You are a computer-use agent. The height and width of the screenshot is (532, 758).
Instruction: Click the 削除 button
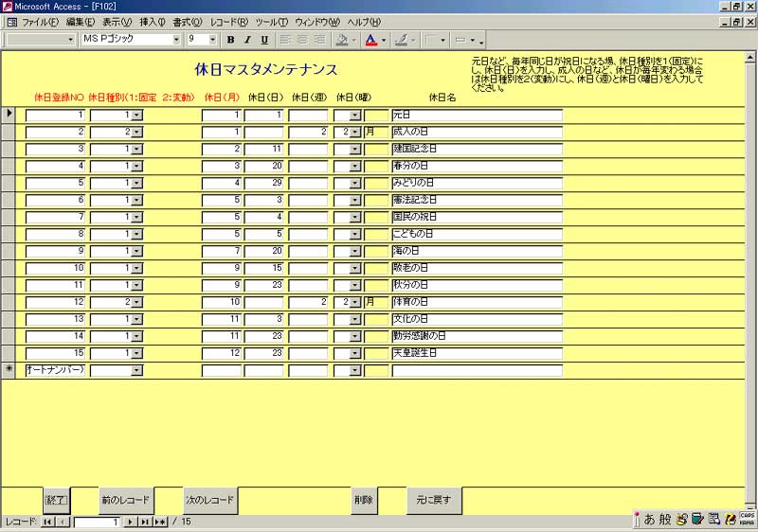point(364,500)
